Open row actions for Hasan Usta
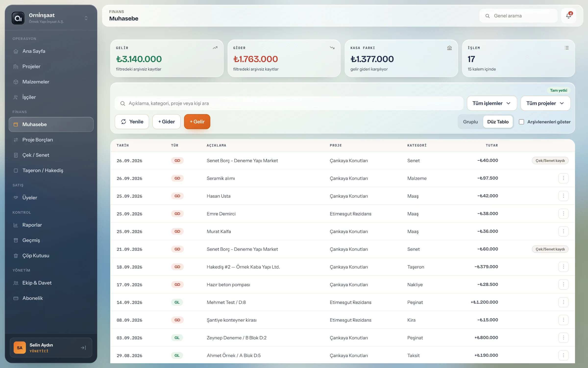This screenshot has height=368, width=588. (563, 196)
